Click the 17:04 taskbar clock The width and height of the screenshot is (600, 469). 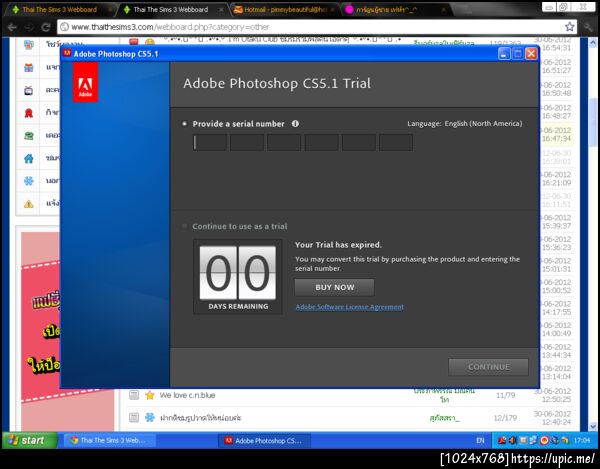pos(582,440)
